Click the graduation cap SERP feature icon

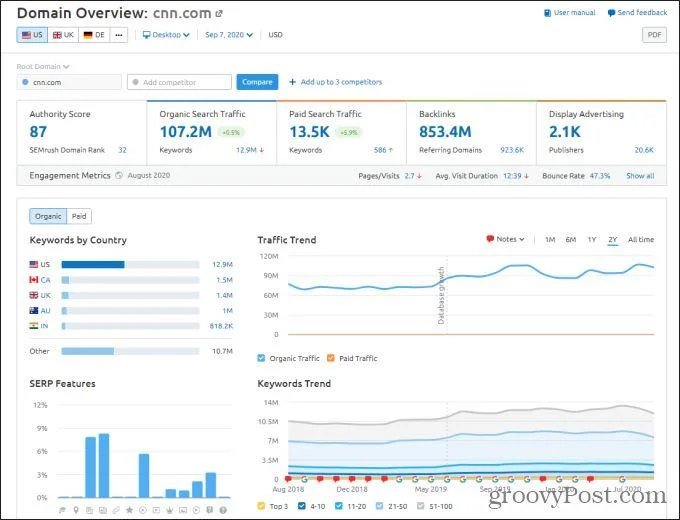pos(62,510)
